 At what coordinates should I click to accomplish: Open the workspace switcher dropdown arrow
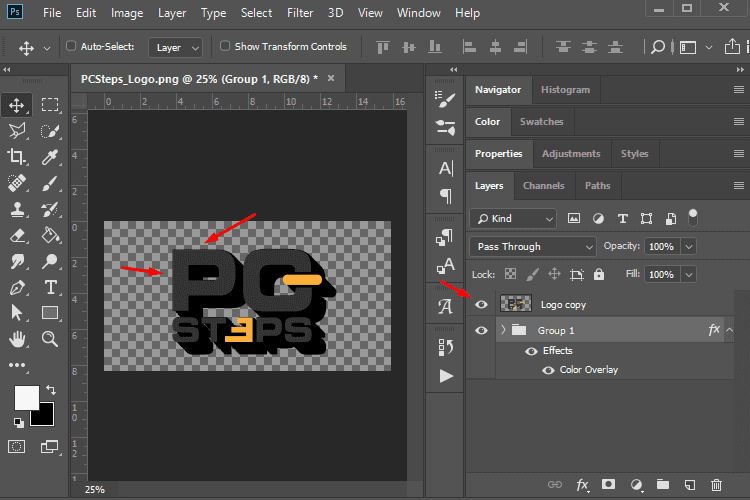[x=709, y=47]
